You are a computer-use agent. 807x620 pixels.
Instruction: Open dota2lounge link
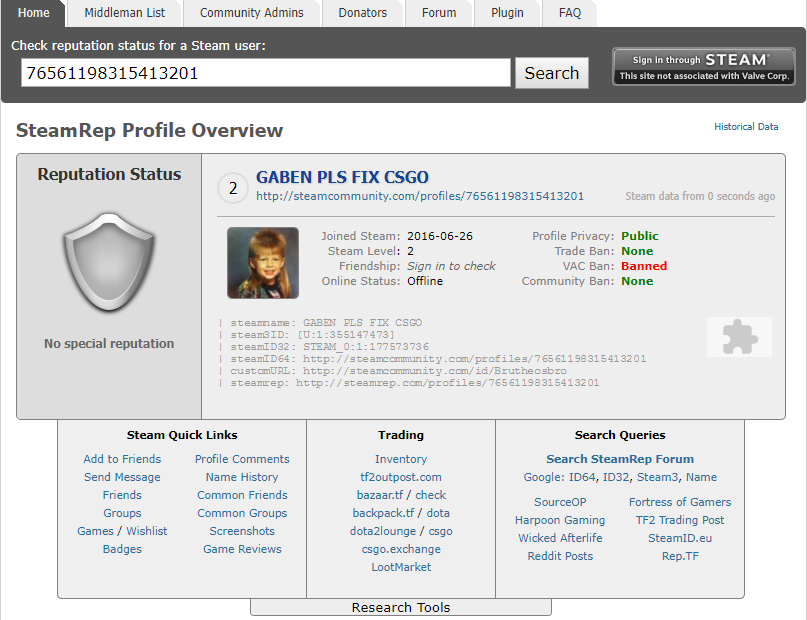point(382,531)
